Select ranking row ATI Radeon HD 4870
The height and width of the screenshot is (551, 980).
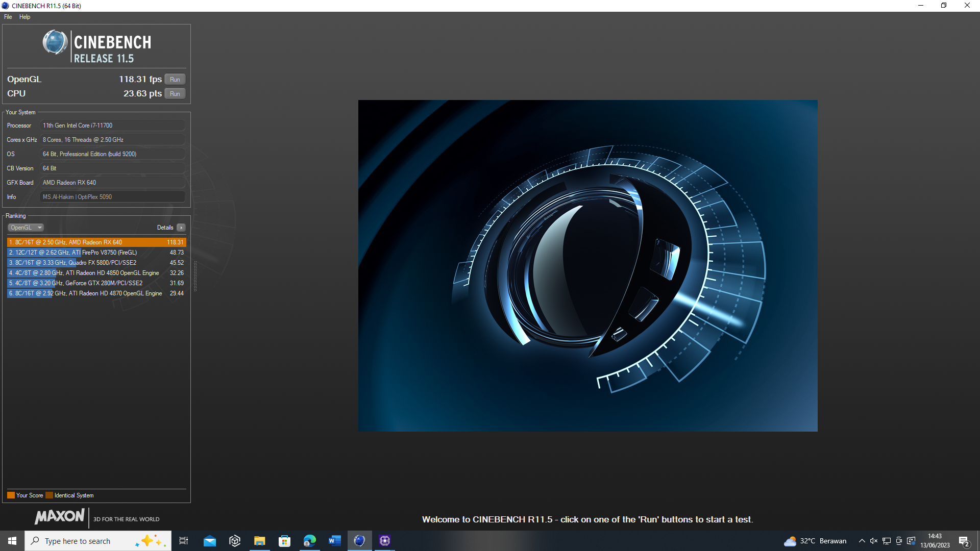[x=96, y=293]
